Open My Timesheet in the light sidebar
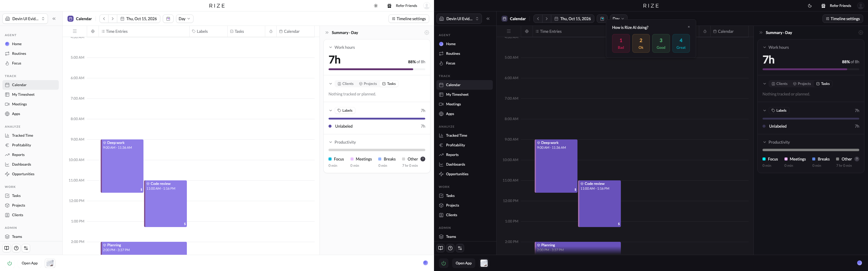Screen dimensions: 868x271 31,95
